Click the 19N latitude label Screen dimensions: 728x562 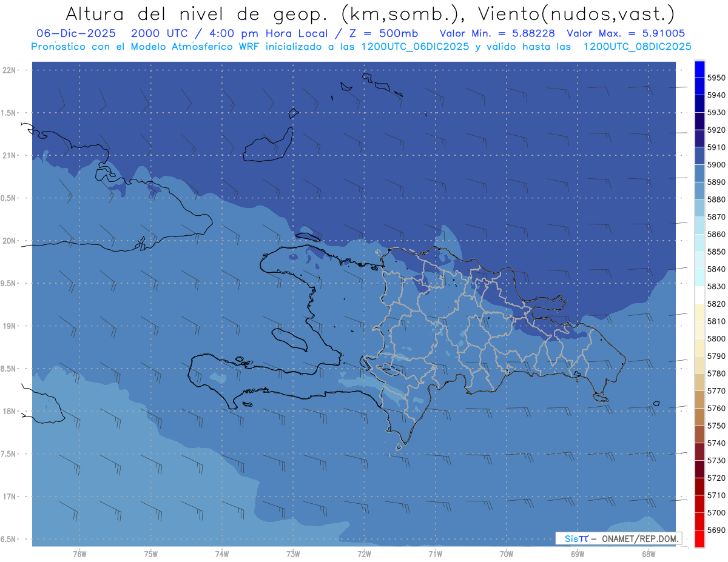click(x=8, y=326)
